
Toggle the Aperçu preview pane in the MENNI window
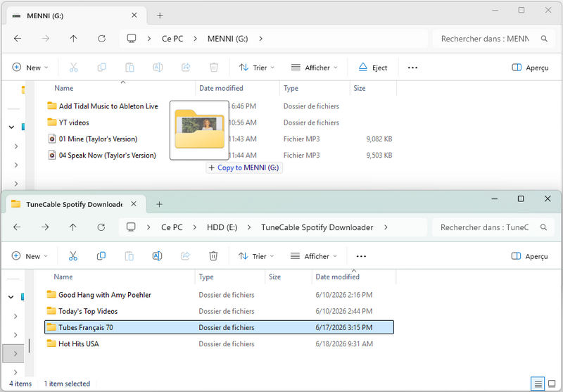530,68
